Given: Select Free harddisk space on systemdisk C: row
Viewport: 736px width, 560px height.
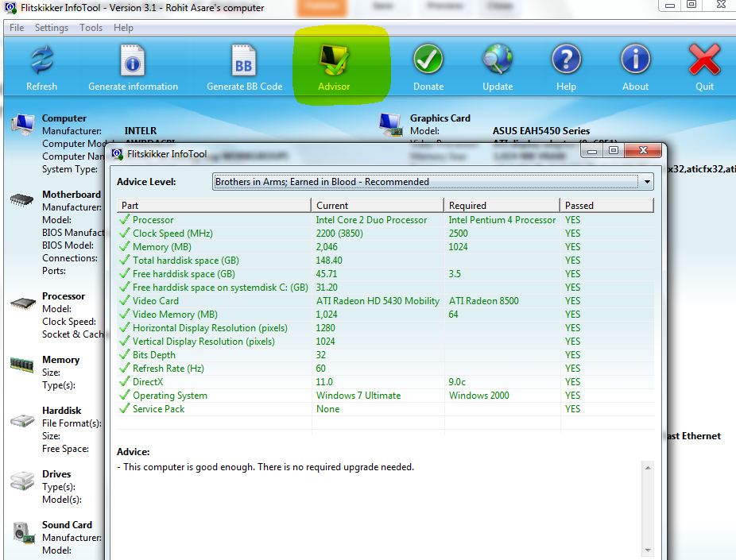Looking at the screenshot, I should 385,288.
